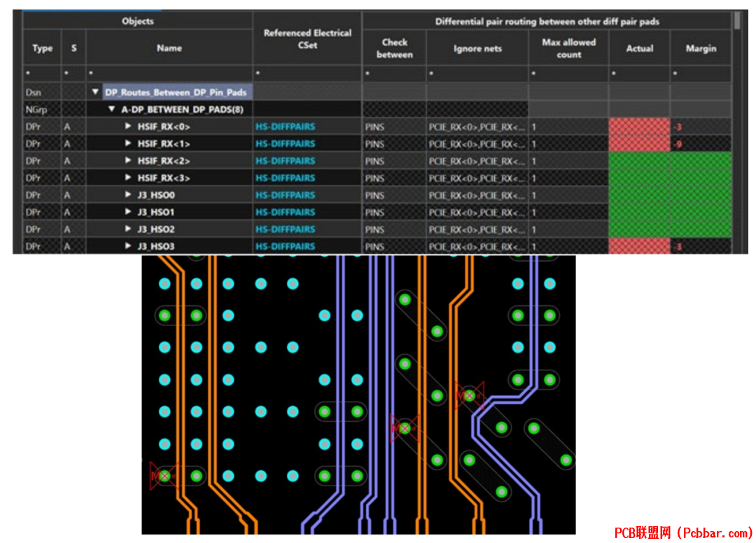Expand the J3_HSO3 row arrow
The image size is (756, 543).
pyautogui.click(x=128, y=246)
